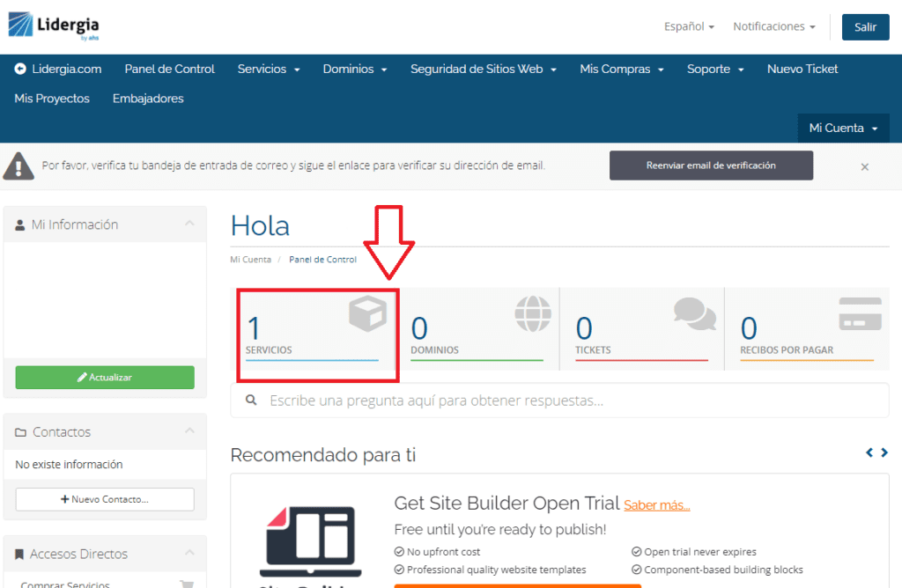Click 'Get Site Builder Open Trial' title
Image resolution: width=902 pixels, height=588 pixels.
tap(506, 503)
